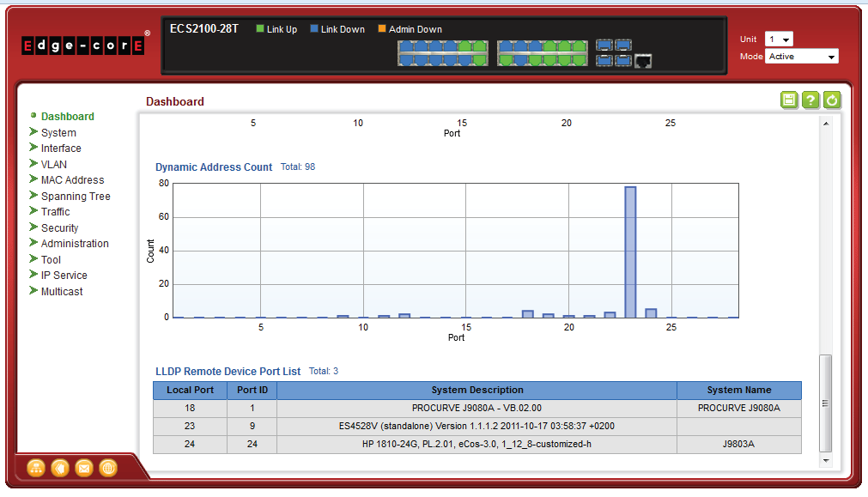Viewport: 868px width, 497px height.
Task: Click the vertical scrollbar thumb
Action: (825, 403)
